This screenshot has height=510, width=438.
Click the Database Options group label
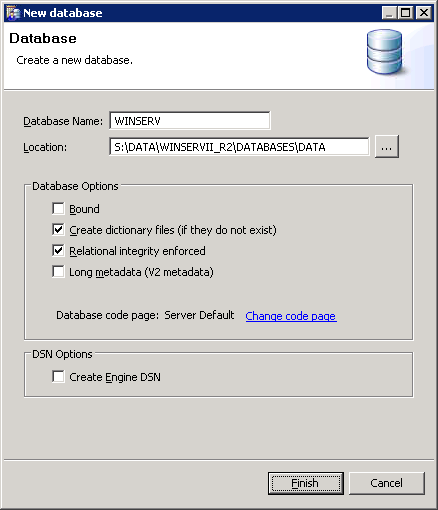[x=75, y=186]
